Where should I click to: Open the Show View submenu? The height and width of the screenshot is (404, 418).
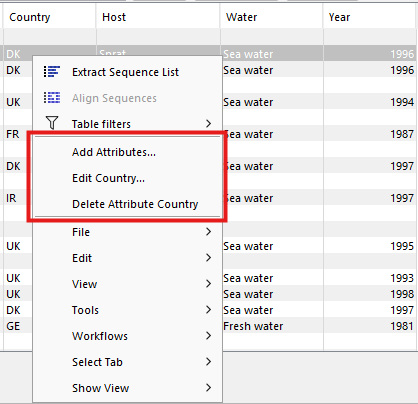(127, 388)
